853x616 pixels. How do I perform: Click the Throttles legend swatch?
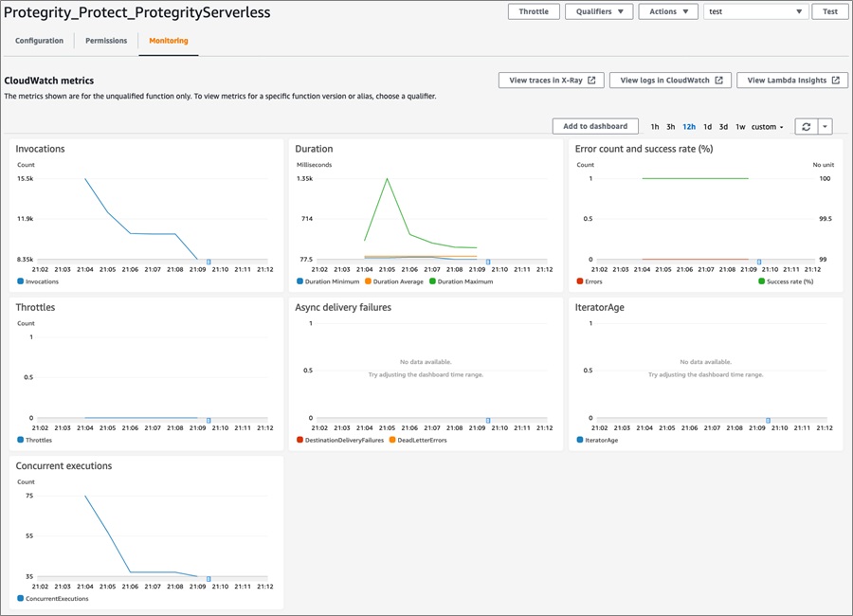(20, 440)
